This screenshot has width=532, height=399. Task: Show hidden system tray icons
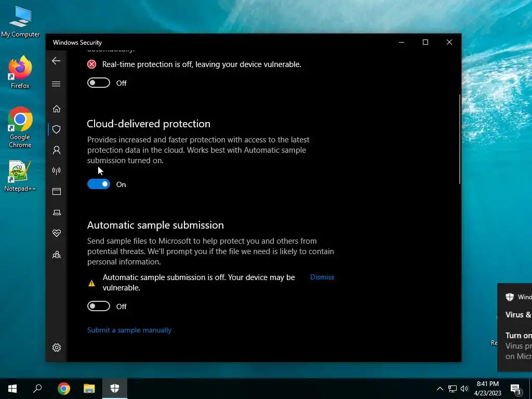[x=440, y=389]
